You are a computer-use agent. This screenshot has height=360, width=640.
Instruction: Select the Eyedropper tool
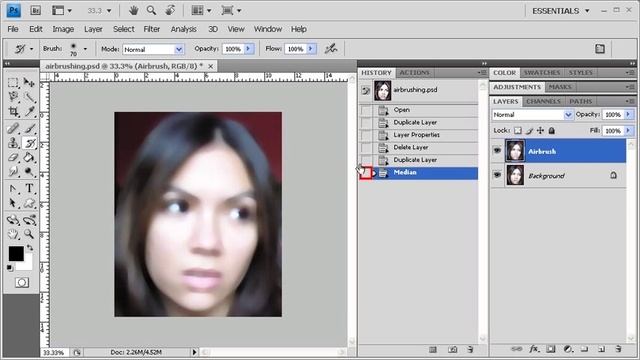coord(29,111)
